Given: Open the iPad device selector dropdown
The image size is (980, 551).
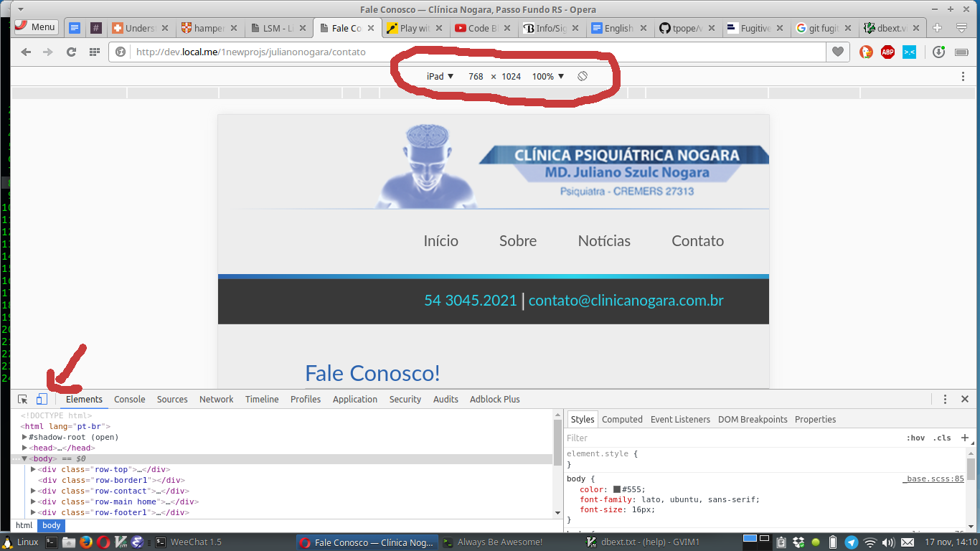Looking at the screenshot, I should coord(440,76).
